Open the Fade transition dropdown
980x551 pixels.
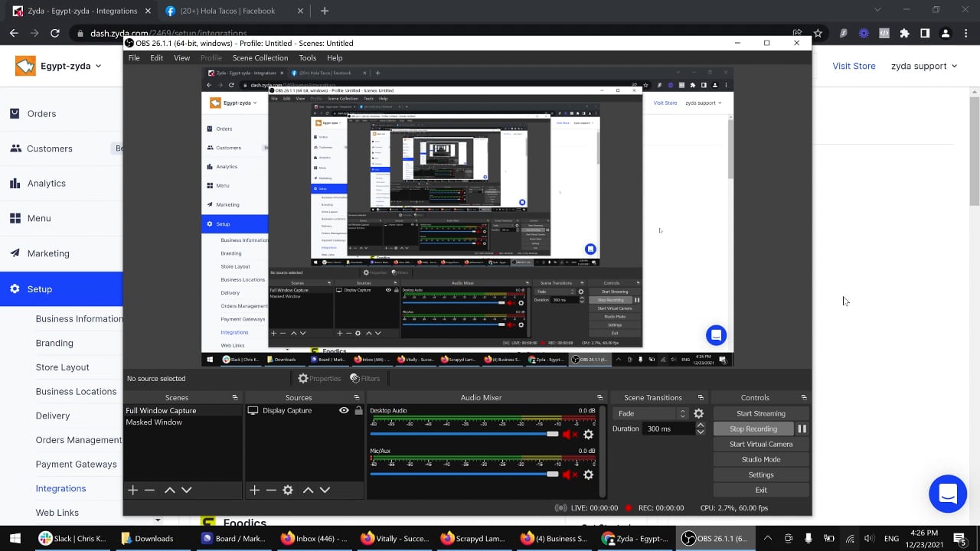[x=651, y=413]
